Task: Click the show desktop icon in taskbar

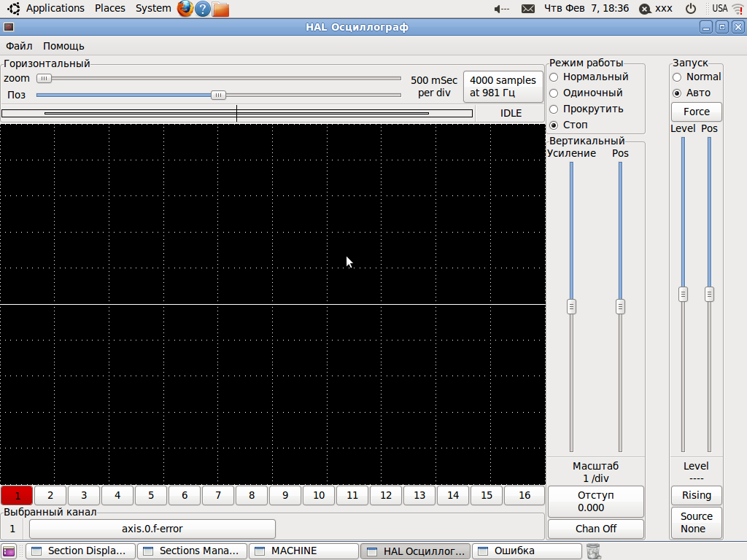Action: (9, 551)
